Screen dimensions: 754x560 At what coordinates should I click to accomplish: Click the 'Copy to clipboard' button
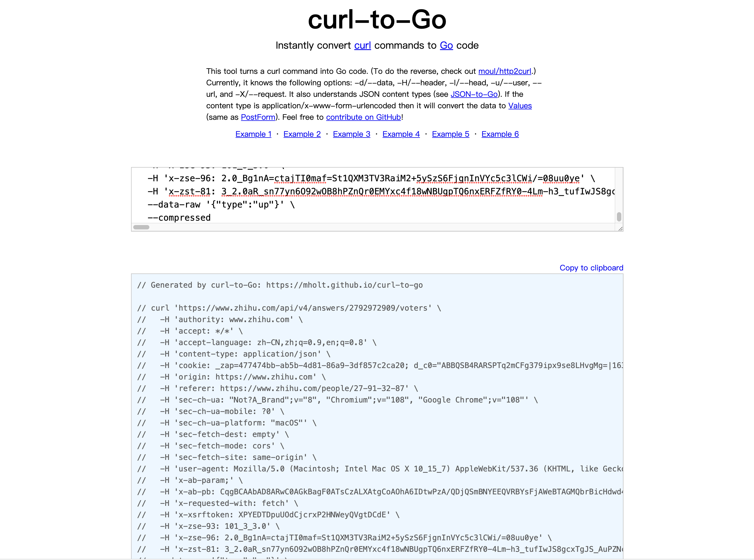591,268
